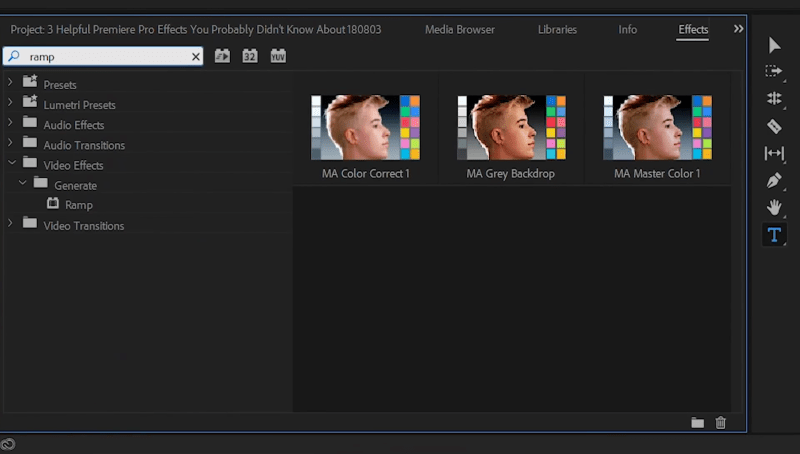The width and height of the screenshot is (800, 454).
Task: Select the Ripple Edit tool
Action: coord(774,98)
